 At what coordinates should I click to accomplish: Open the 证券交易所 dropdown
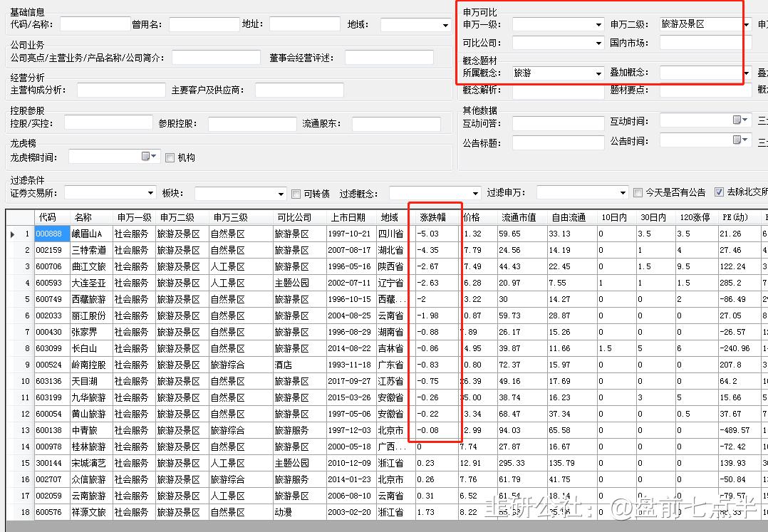point(149,193)
